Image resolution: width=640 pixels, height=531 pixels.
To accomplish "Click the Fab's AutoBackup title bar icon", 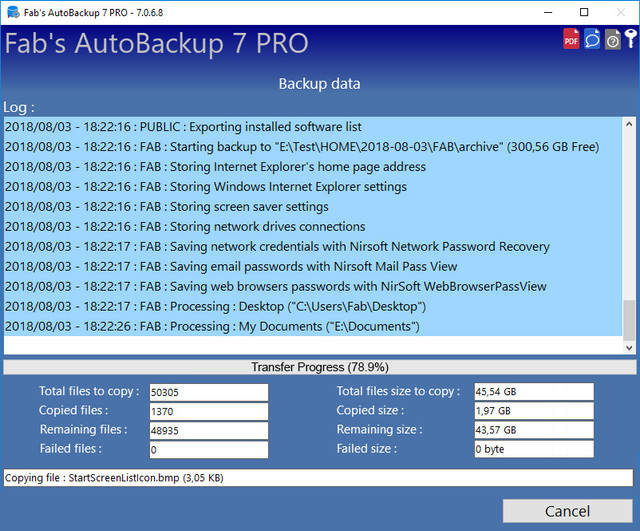I will [x=13, y=12].
